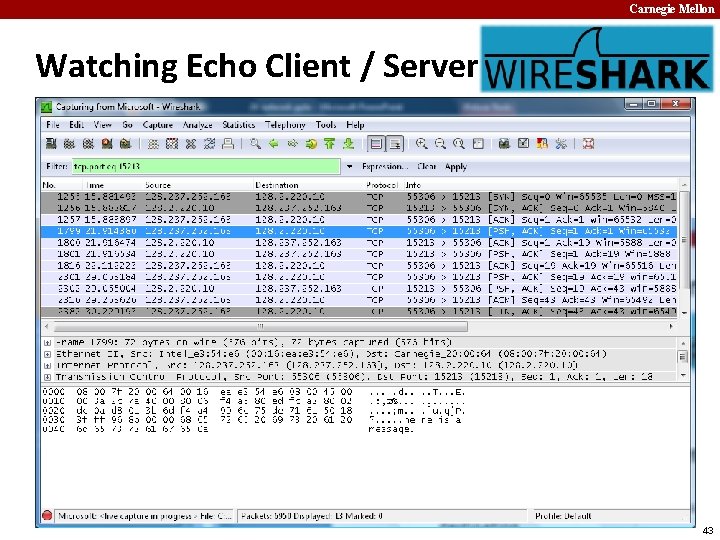Open a capture file toolbar icon
Screen dimensions: 720x540
point(153,144)
